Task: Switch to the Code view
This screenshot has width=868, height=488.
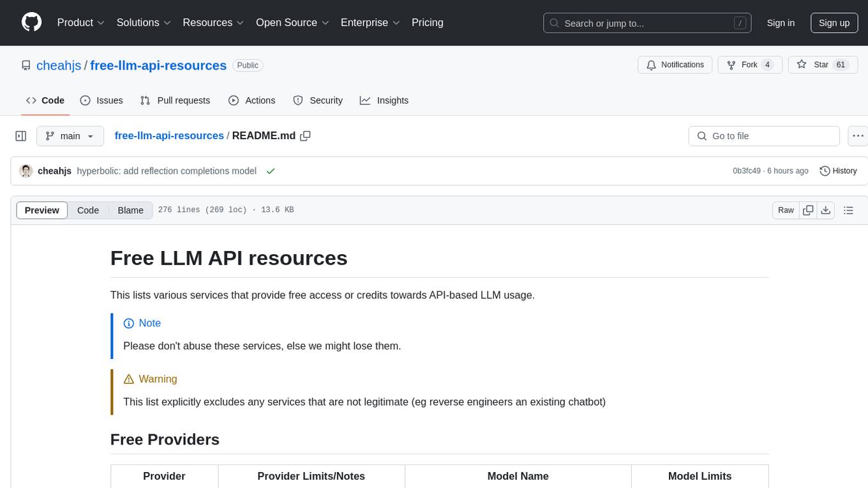Action: pos(88,210)
